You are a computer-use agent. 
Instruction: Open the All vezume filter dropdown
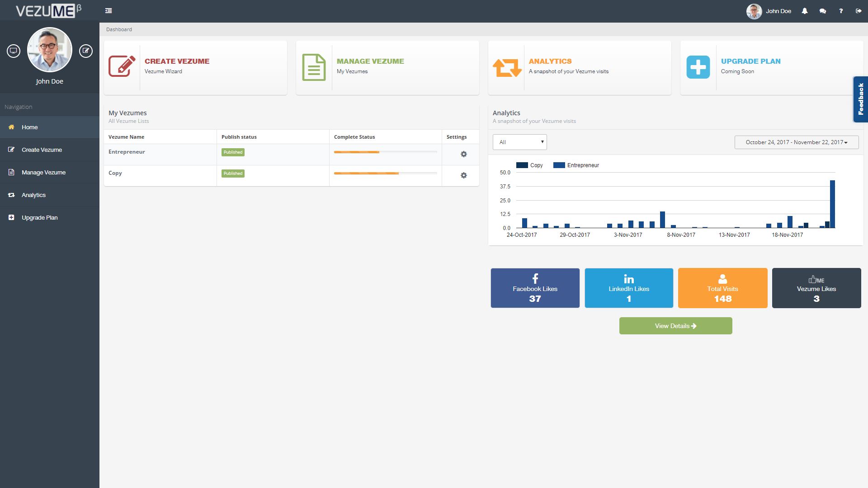[x=520, y=142]
